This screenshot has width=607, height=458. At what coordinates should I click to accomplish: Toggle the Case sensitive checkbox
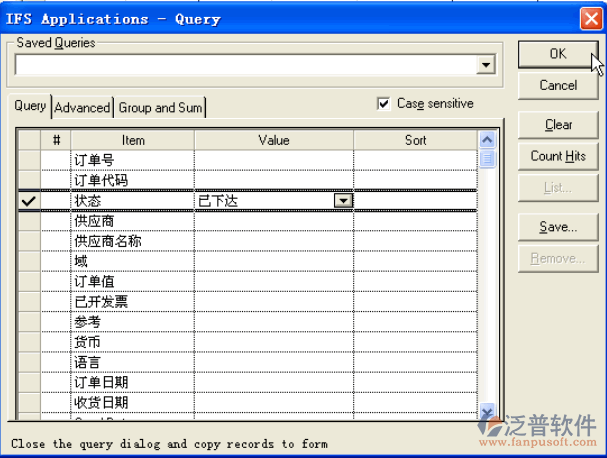(x=383, y=104)
